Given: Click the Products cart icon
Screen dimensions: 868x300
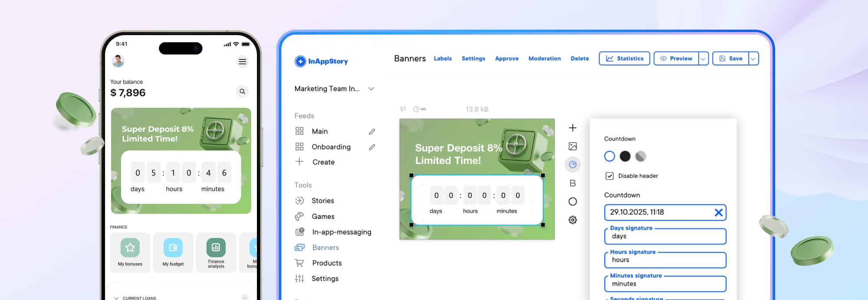Looking at the screenshot, I should [x=299, y=263].
